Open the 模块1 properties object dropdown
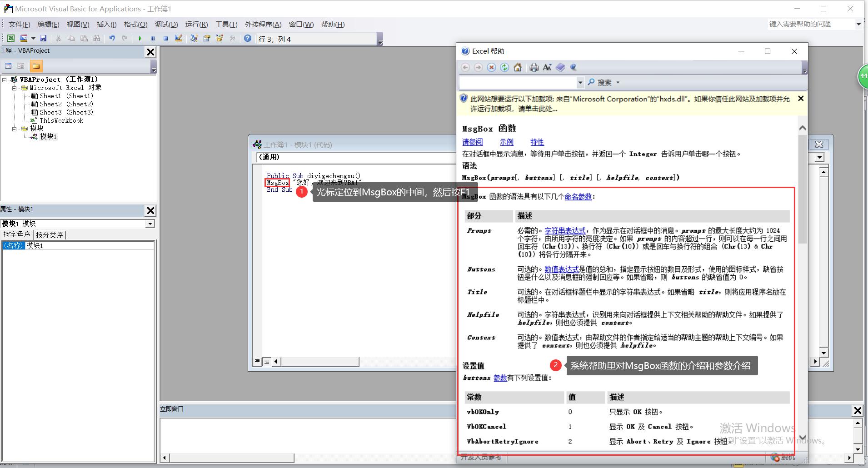Screen dimensions: 868x468 click(x=150, y=224)
